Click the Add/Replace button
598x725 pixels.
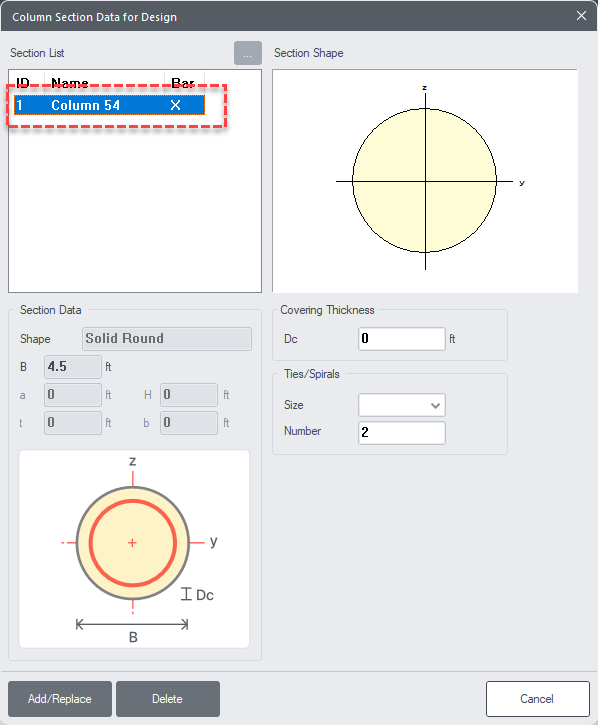60,699
